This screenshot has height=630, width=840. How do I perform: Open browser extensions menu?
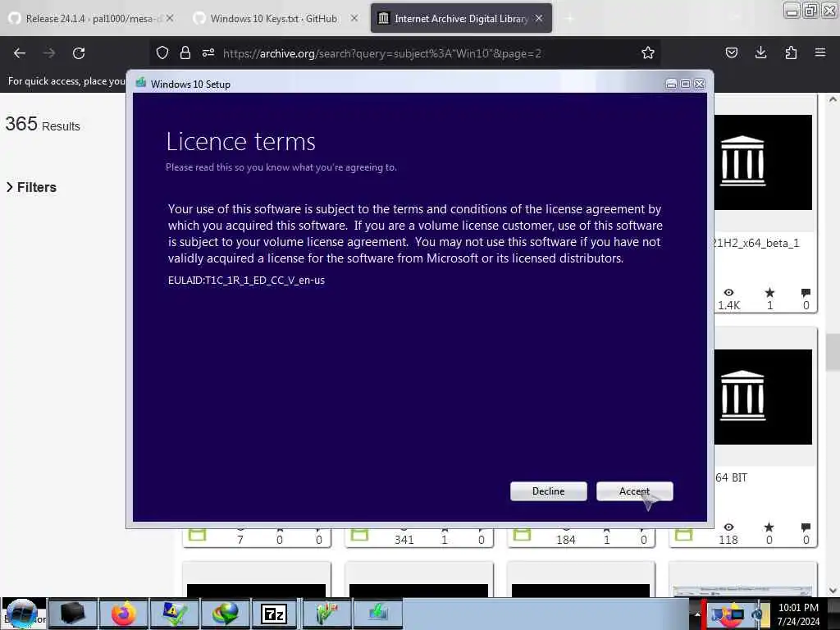[x=791, y=52]
